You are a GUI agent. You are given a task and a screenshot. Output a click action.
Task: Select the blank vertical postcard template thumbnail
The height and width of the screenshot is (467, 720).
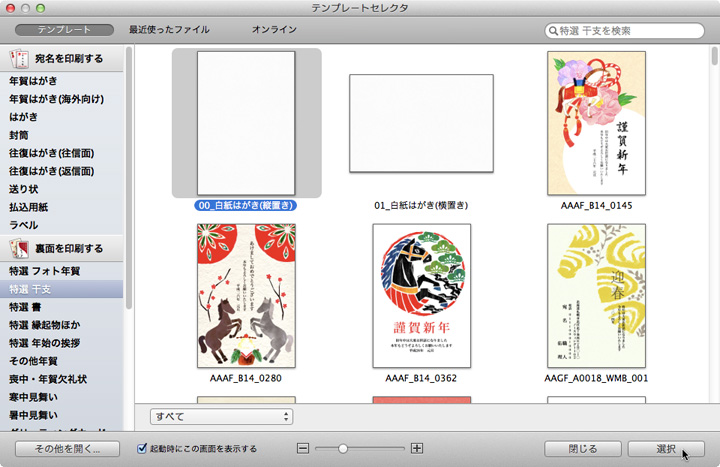pos(246,122)
